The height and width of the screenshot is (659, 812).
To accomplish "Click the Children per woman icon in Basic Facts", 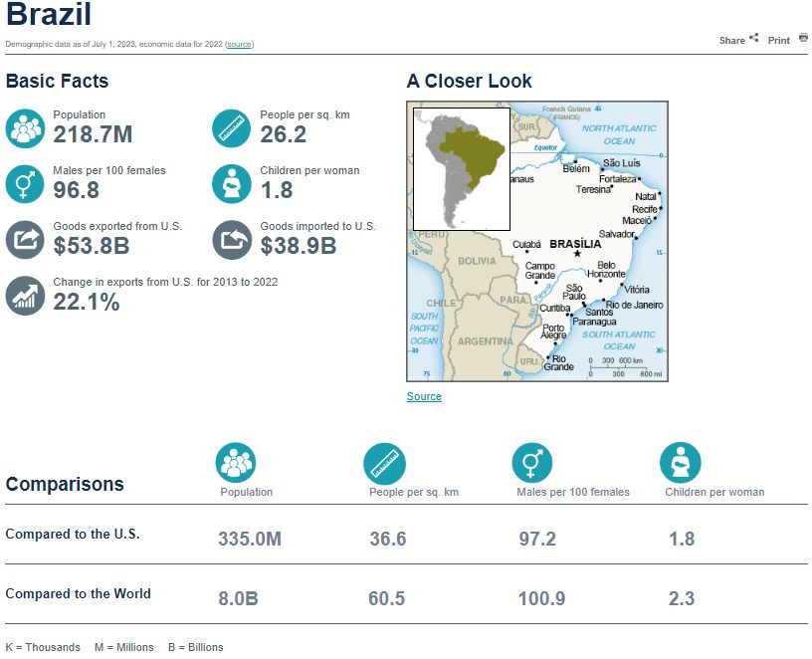I will [x=232, y=184].
